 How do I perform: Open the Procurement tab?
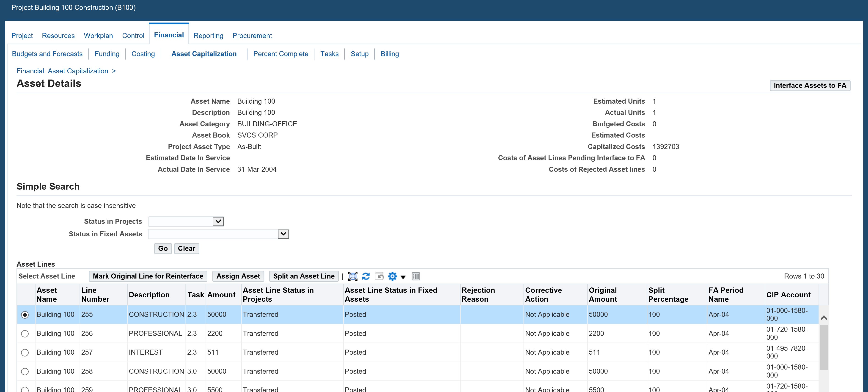tap(252, 36)
